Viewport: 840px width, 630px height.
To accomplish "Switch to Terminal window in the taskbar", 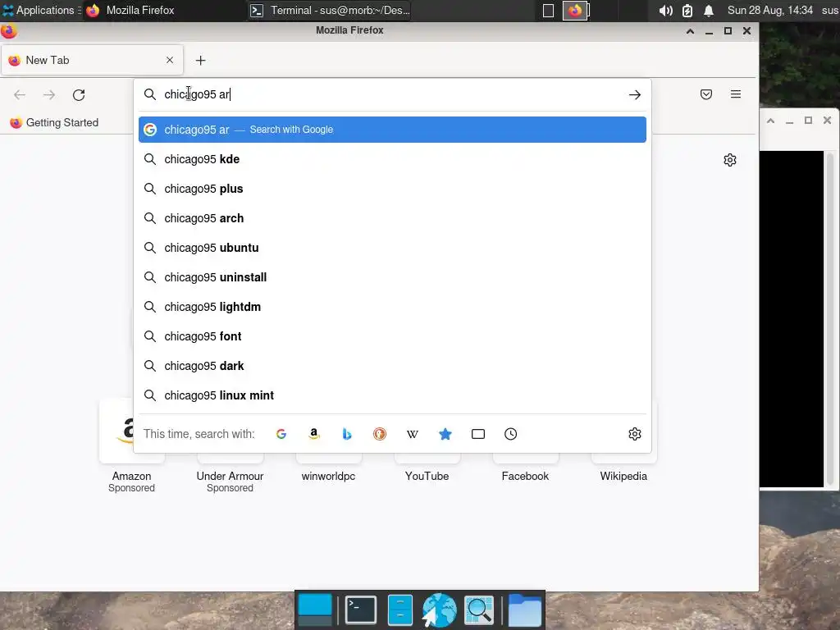I will pos(330,10).
